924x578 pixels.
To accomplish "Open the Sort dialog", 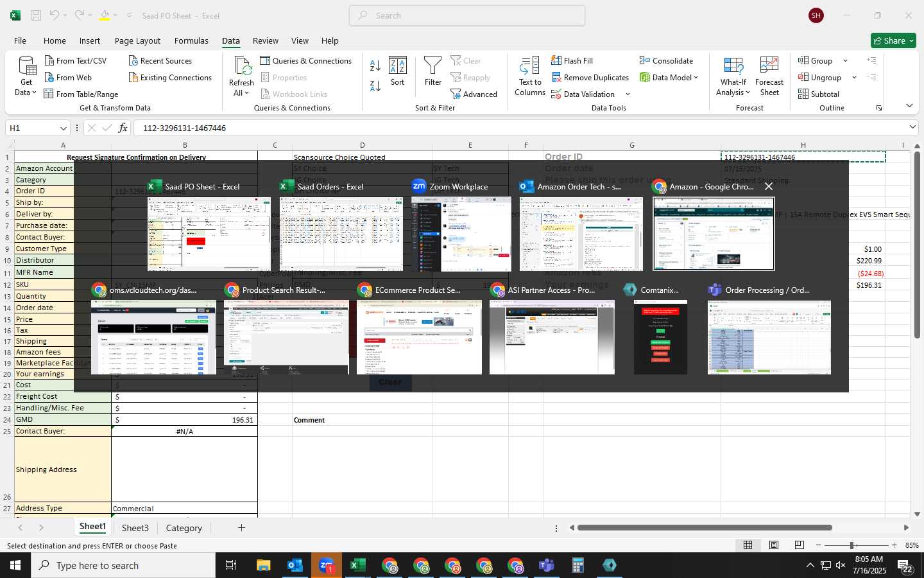I will pyautogui.click(x=398, y=72).
